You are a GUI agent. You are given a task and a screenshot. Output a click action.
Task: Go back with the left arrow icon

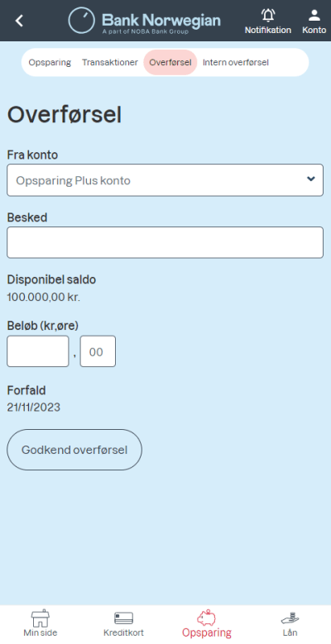pyautogui.click(x=19, y=21)
